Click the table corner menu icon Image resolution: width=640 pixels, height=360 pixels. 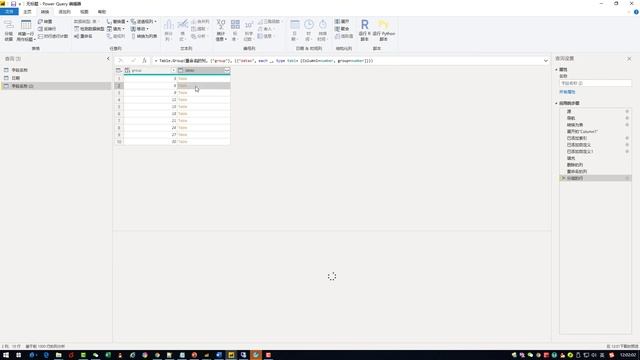tap(119, 70)
